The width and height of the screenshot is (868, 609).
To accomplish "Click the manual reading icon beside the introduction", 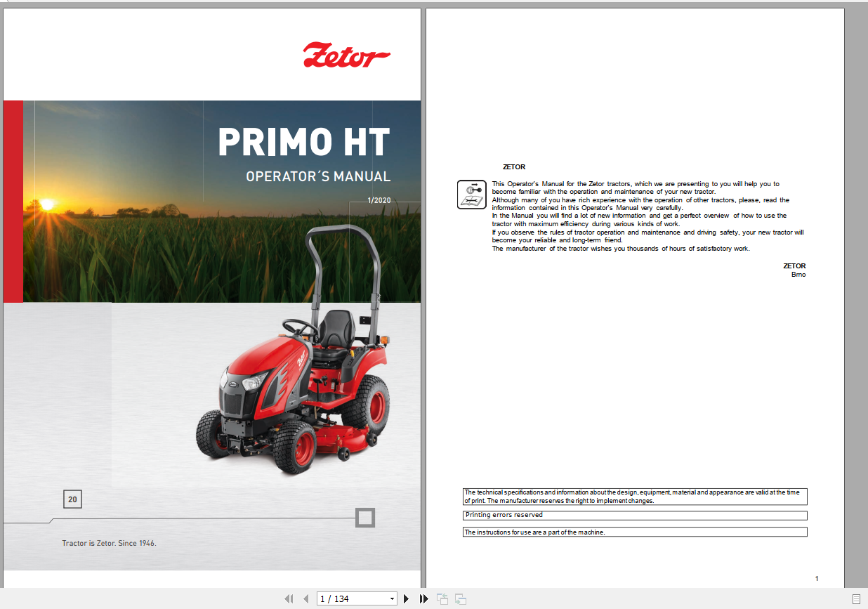I will pyautogui.click(x=471, y=195).
